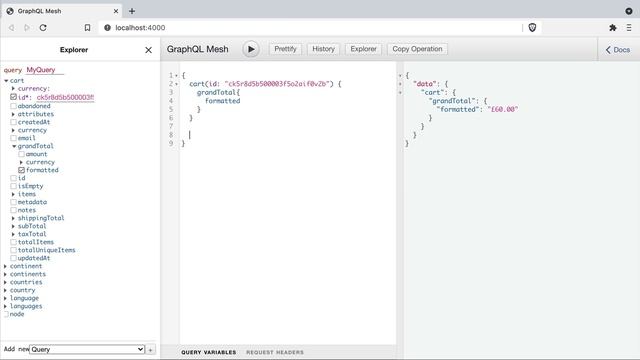640x360 pixels.
Task: Close the Explorer panel
Action: pyautogui.click(x=149, y=50)
